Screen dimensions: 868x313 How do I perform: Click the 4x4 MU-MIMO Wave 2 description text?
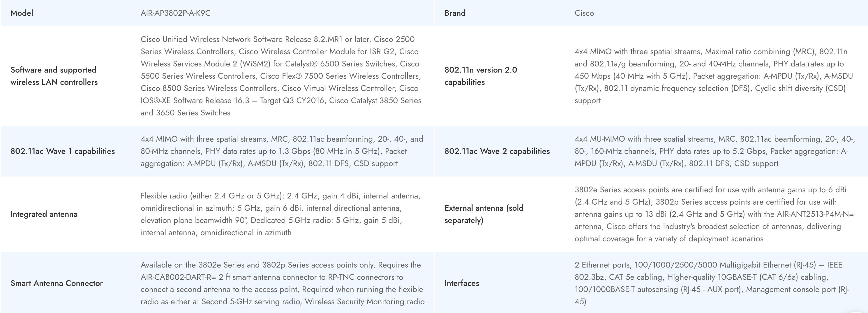(714, 151)
